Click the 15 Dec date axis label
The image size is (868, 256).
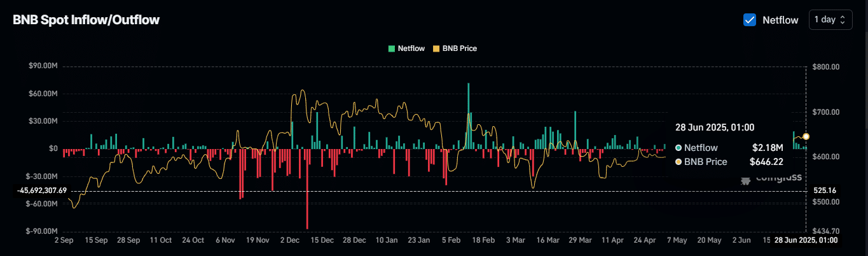(322, 241)
